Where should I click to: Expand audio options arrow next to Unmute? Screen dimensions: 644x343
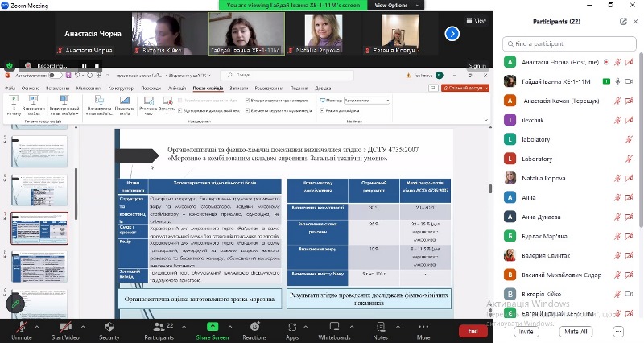[x=37, y=327]
